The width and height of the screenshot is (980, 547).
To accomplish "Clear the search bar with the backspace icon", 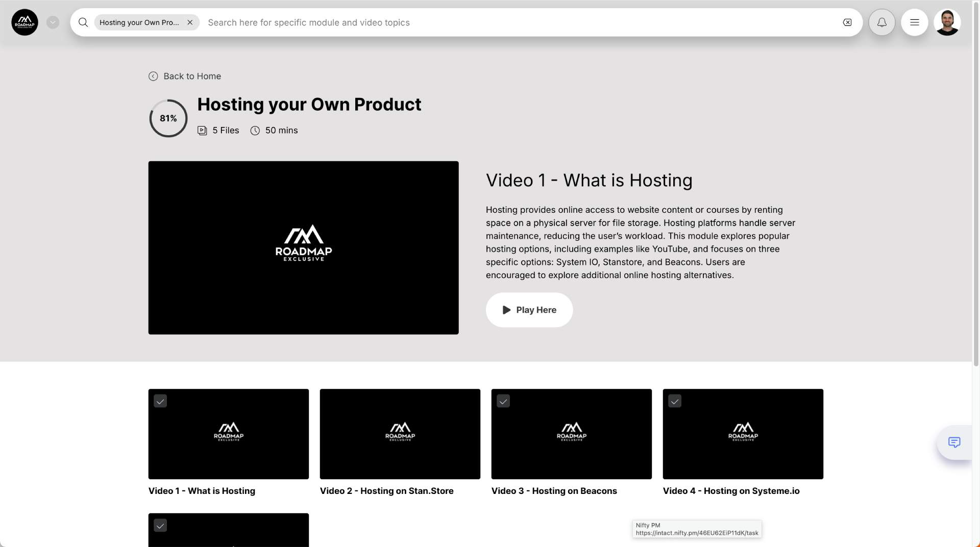I will pos(847,22).
